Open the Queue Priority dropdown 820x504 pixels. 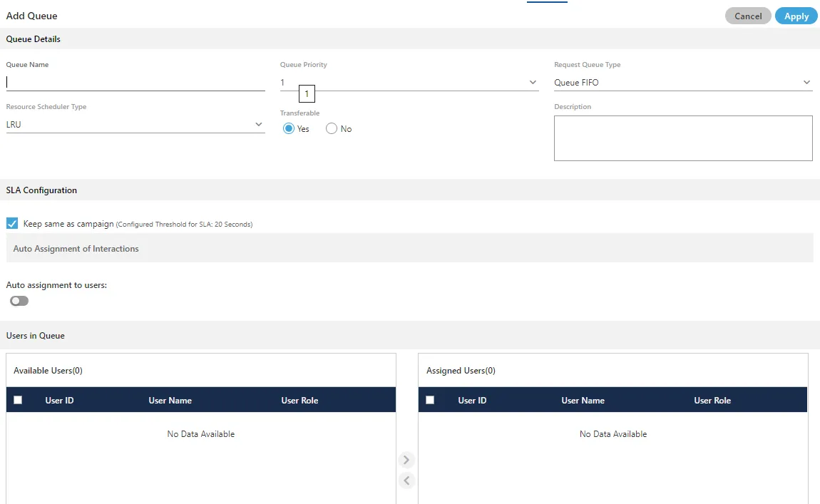(x=409, y=83)
